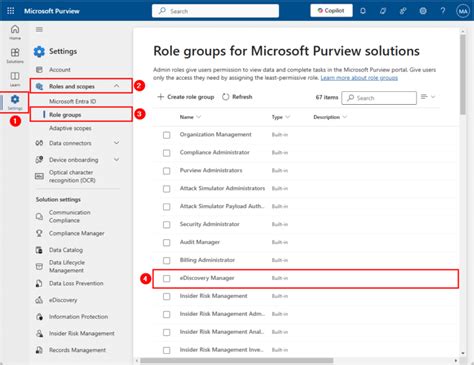
Task: Check the Audit Manager checkbox
Action: click(x=167, y=243)
